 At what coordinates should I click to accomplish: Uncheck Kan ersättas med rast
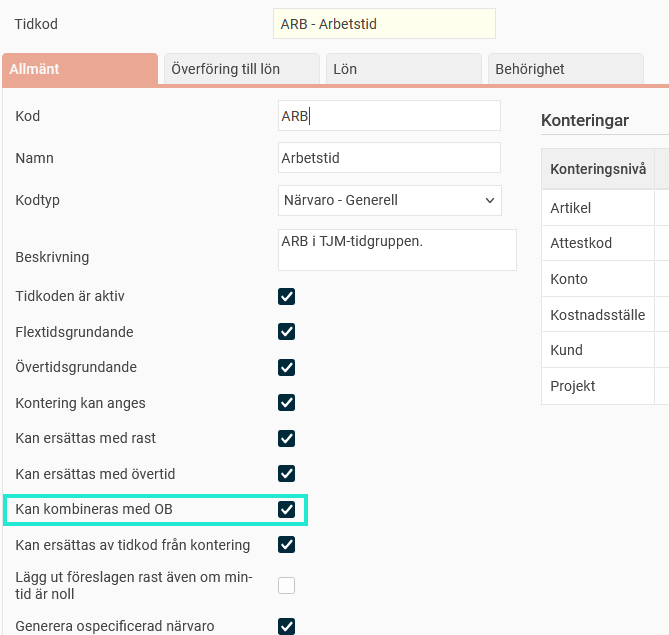click(x=287, y=438)
